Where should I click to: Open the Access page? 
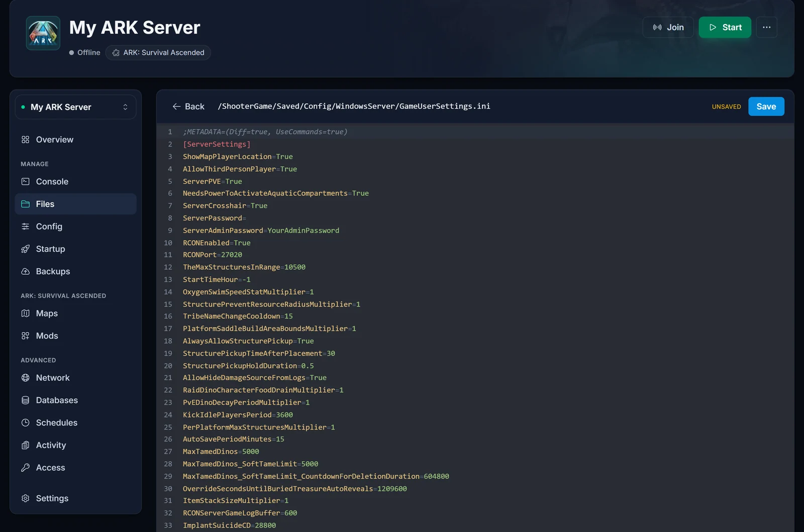coord(75,468)
